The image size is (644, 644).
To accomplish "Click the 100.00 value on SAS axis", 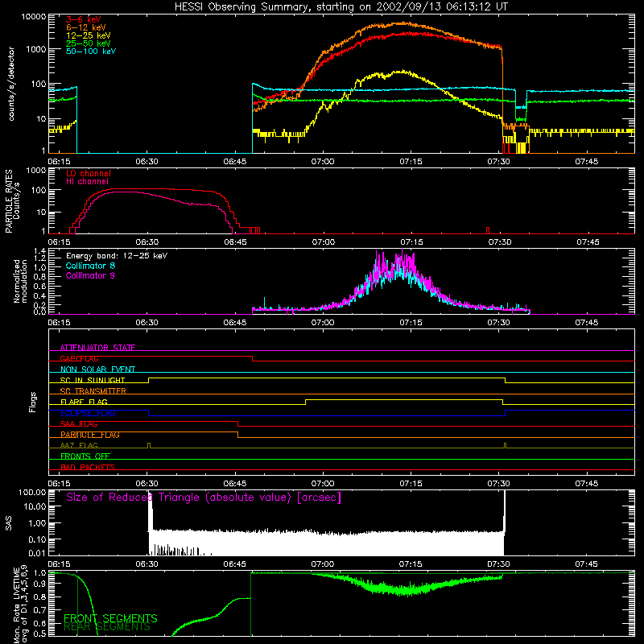I will pos(32,492).
